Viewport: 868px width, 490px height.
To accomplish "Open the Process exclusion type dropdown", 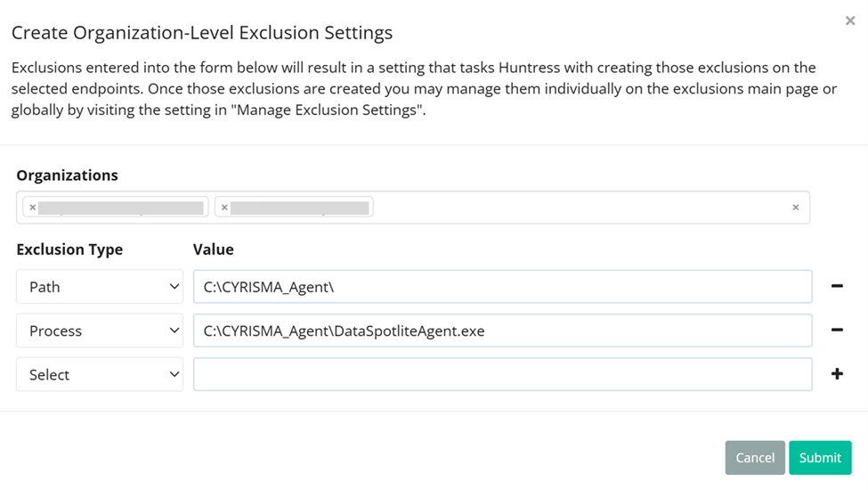I will coord(100,331).
